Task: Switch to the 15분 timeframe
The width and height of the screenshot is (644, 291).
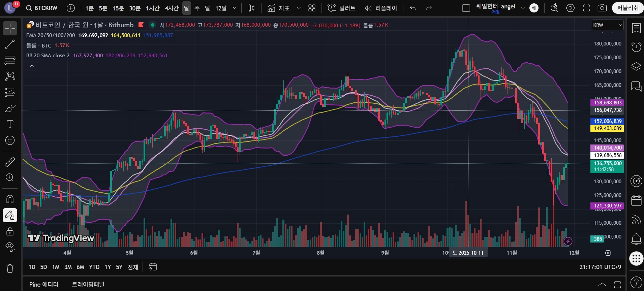Action: 118,8
